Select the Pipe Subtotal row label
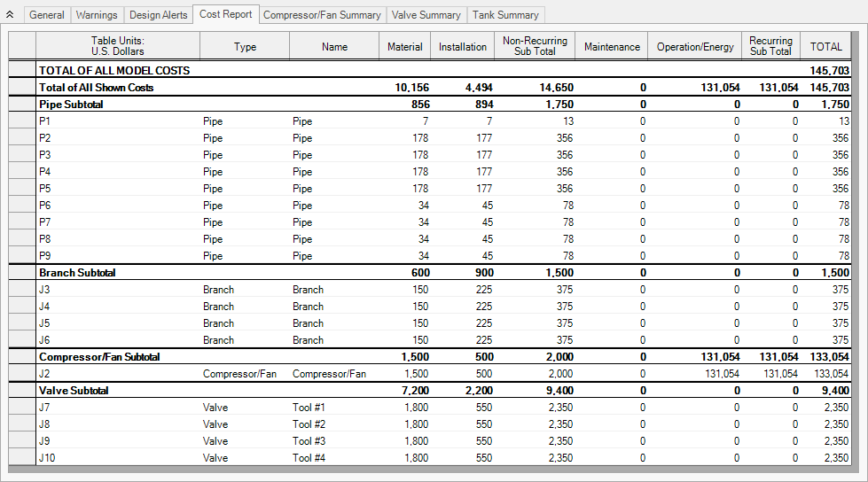Image resolution: width=868 pixels, height=482 pixels. (x=71, y=105)
